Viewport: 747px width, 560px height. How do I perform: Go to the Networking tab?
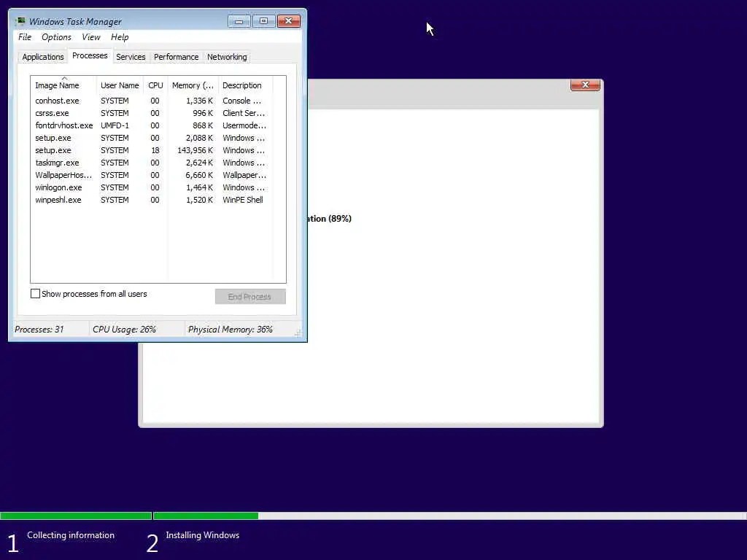[x=227, y=57]
